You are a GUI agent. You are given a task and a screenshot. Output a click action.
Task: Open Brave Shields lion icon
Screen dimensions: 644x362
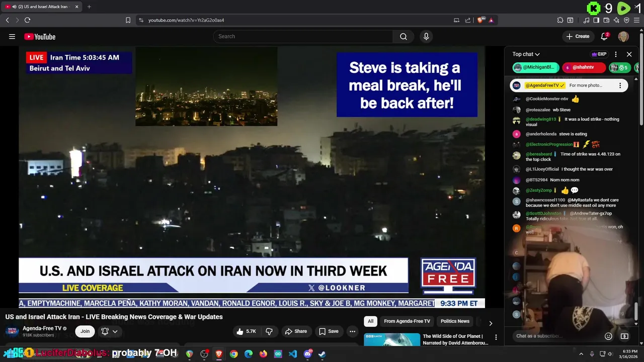[480, 20]
